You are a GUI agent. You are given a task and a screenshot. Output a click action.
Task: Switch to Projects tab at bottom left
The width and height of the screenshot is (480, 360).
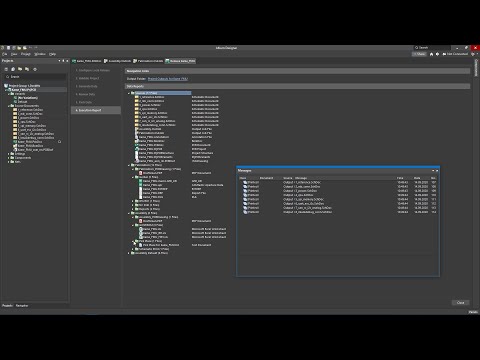(7, 306)
